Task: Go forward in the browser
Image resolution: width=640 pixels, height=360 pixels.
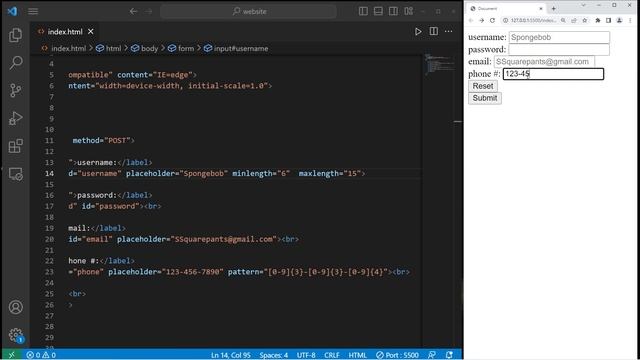Action: [482, 20]
